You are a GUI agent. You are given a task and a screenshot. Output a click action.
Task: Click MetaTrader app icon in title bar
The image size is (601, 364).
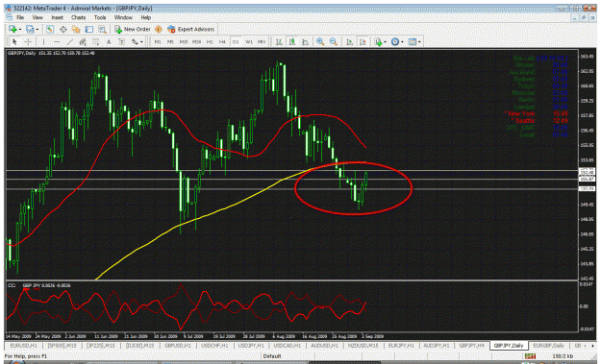point(8,8)
